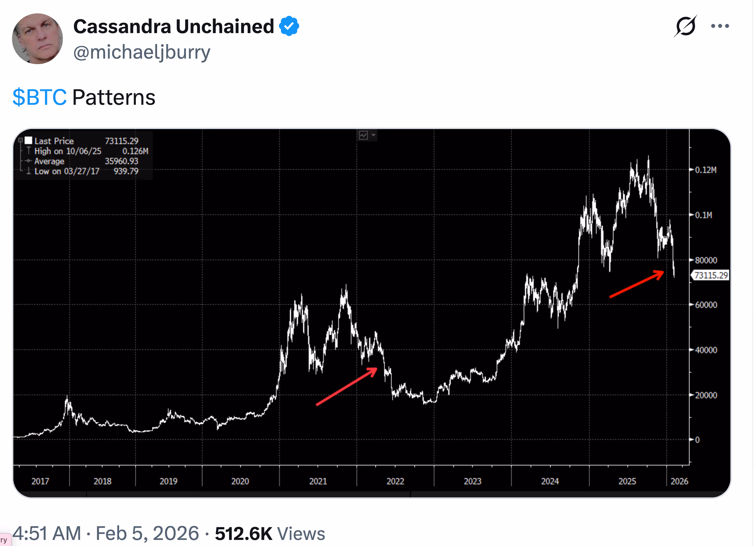Click the blue verified checkmark badge
Image resolution: width=756 pixels, height=546 pixels.
[289, 26]
